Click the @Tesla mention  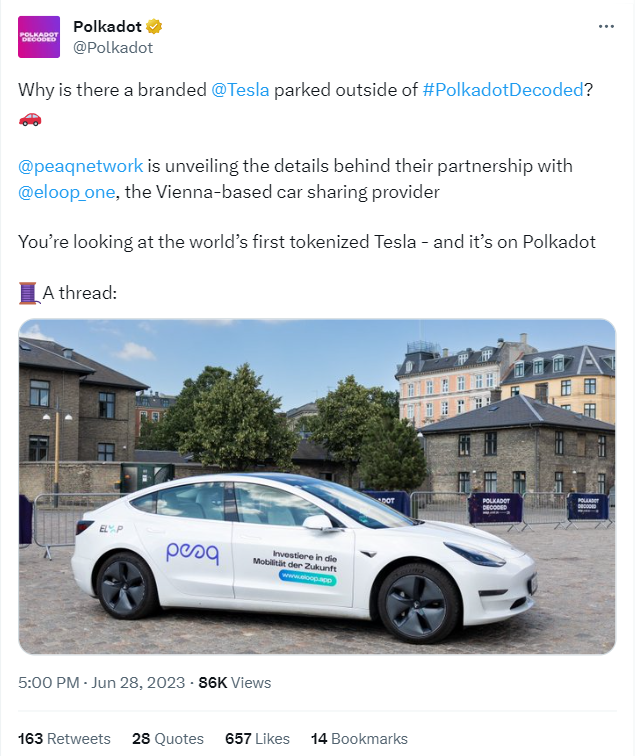click(240, 90)
